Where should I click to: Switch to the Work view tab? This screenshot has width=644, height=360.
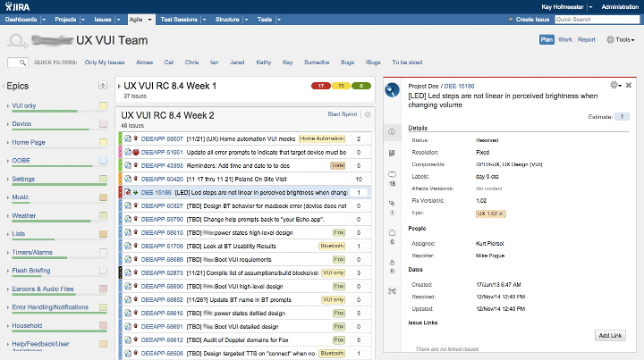pos(565,39)
